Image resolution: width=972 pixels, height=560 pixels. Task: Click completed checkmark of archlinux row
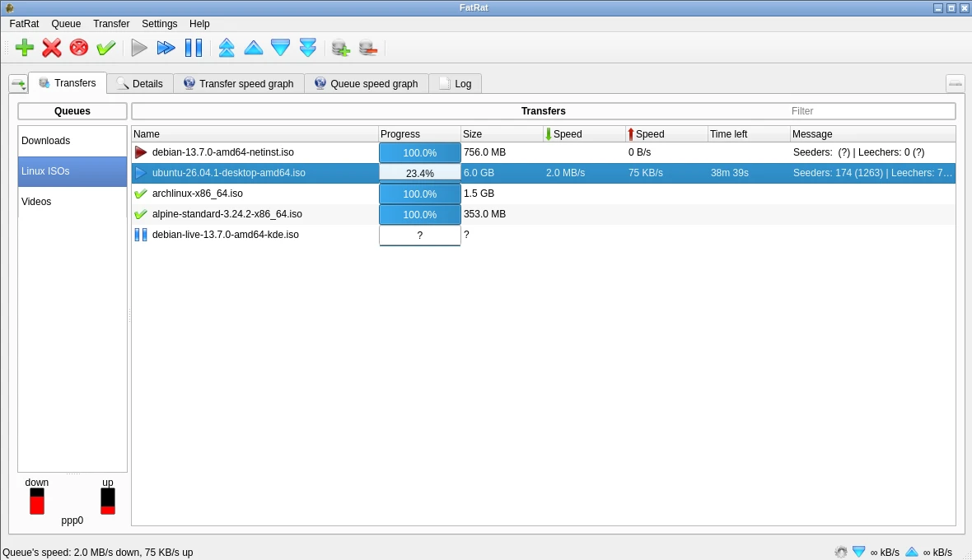click(x=141, y=194)
